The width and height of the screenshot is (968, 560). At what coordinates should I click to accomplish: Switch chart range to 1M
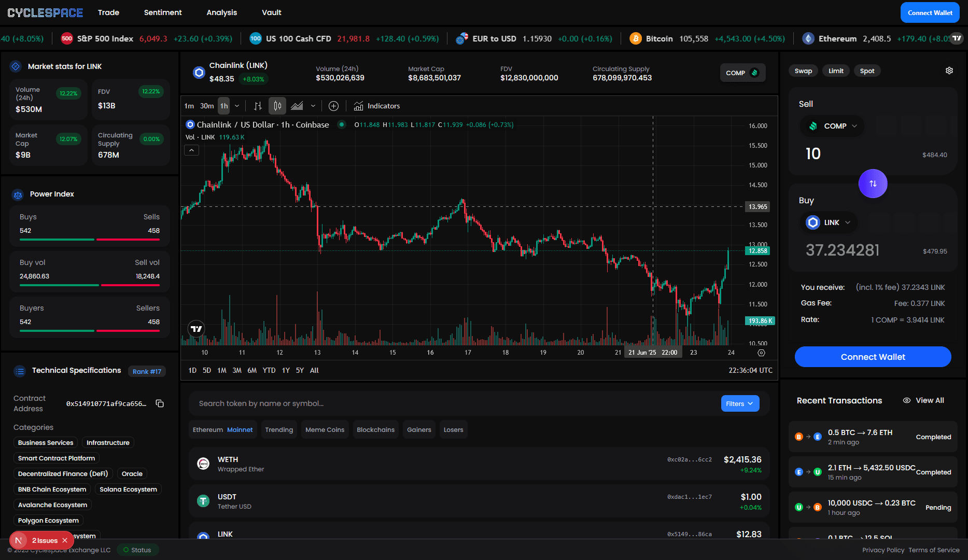tap(222, 370)
